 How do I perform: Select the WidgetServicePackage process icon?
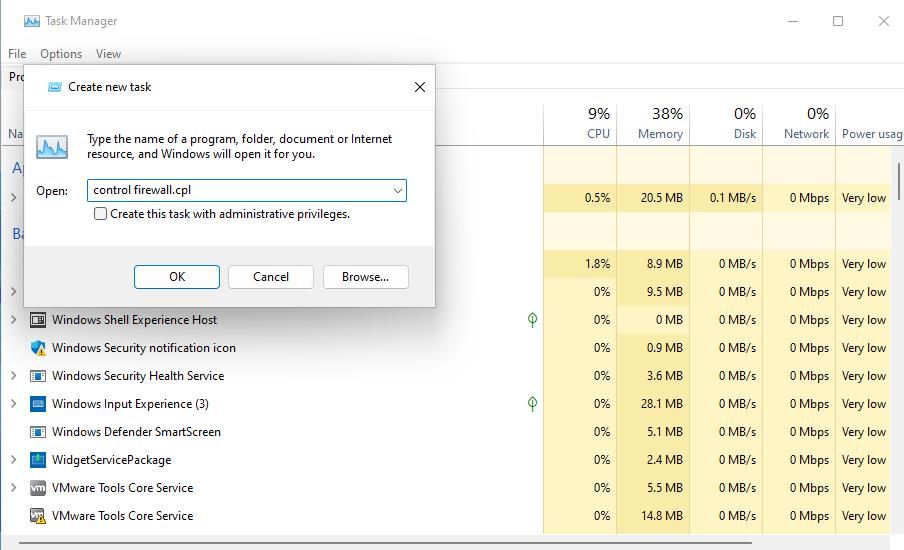(38, 460)
